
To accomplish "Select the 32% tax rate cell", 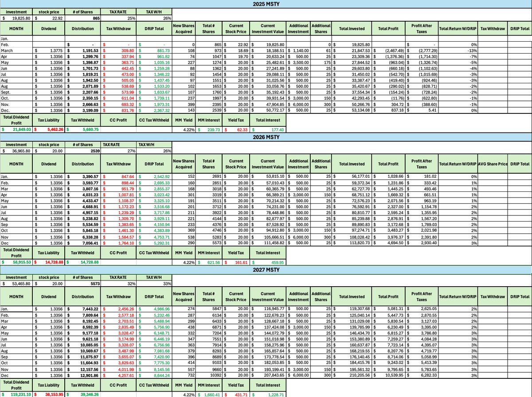I will point(119,283).
